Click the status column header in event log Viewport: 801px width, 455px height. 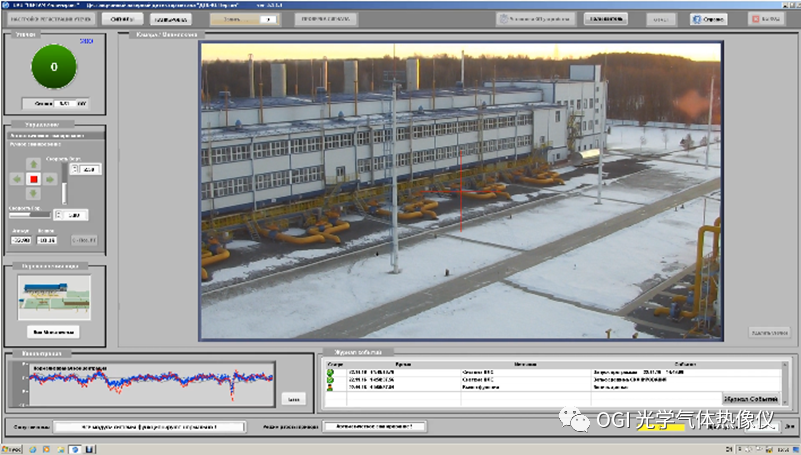pos(336,364)
